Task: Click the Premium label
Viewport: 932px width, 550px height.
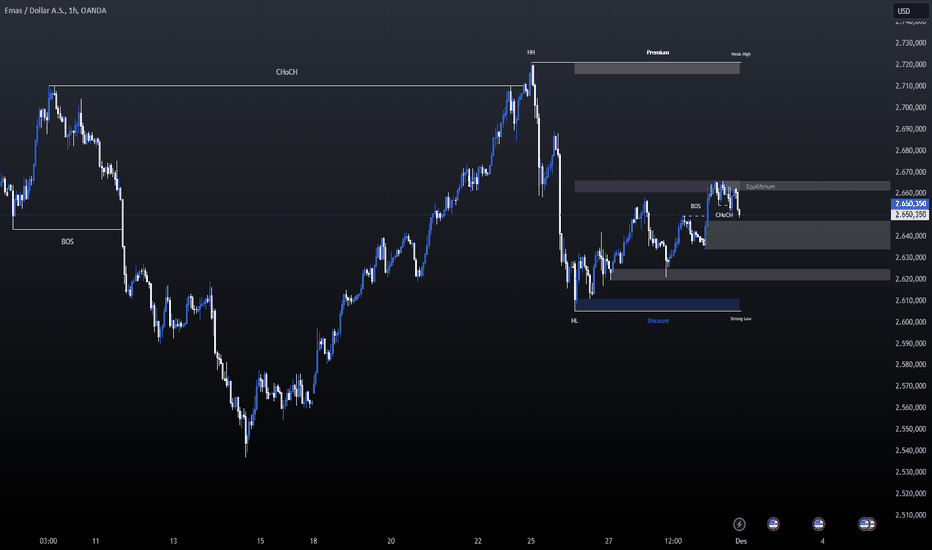Action: pos(658,52)
